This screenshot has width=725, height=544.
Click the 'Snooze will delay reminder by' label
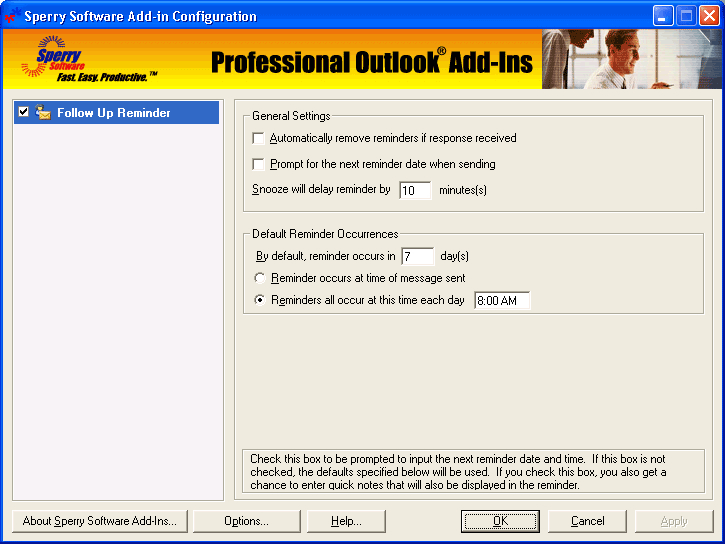click(x=321, y=189)
